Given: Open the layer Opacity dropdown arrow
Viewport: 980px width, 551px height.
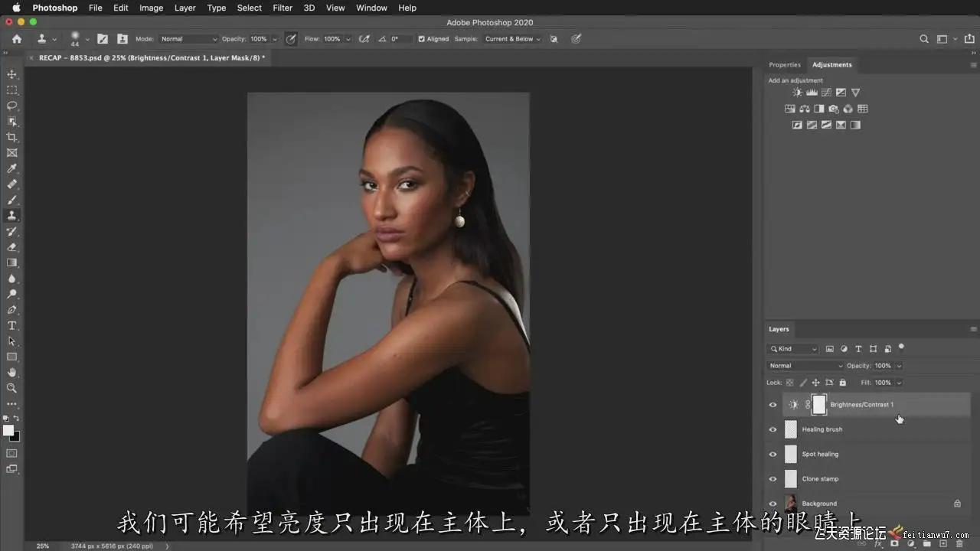Looking at the screenshot, I should click(899, 366).
